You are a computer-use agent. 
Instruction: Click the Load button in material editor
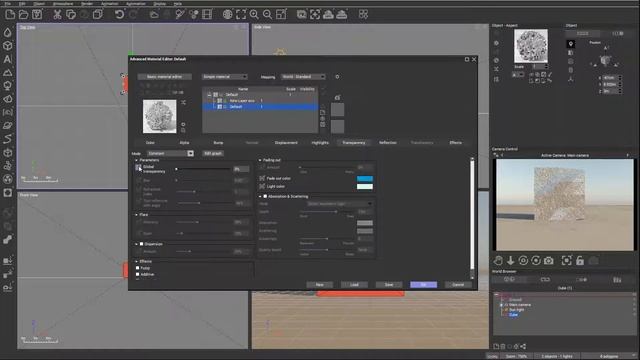point(354,284)
